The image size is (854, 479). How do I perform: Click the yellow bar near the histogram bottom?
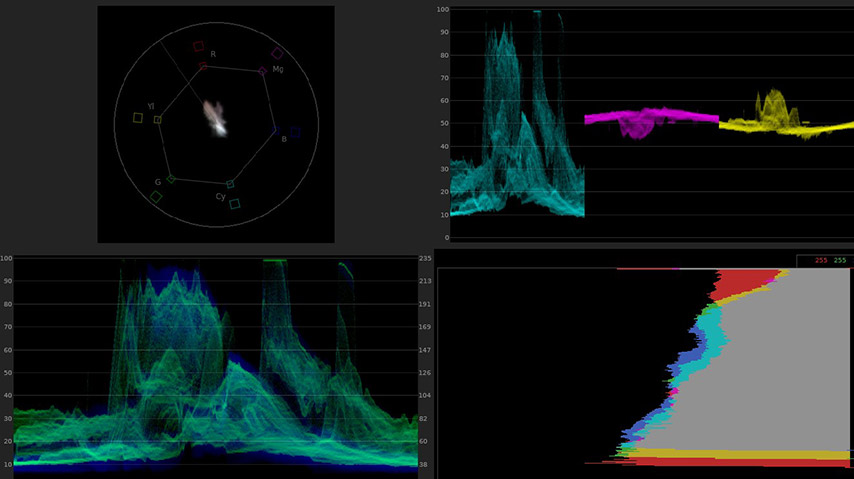coord(741,453)
